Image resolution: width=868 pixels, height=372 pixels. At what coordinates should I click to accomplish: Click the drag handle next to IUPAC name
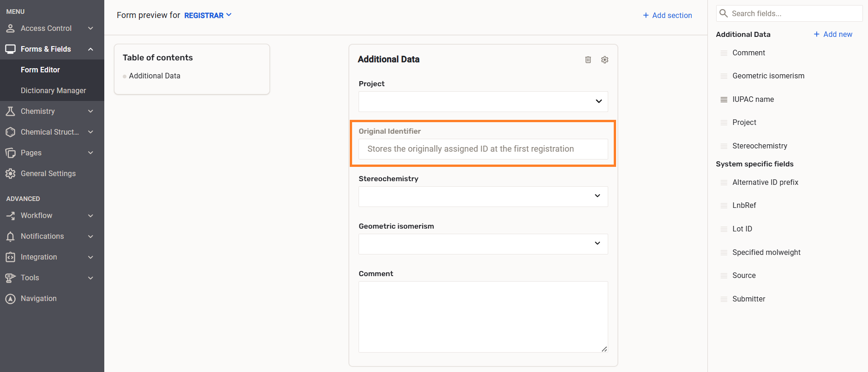(724, 100)
